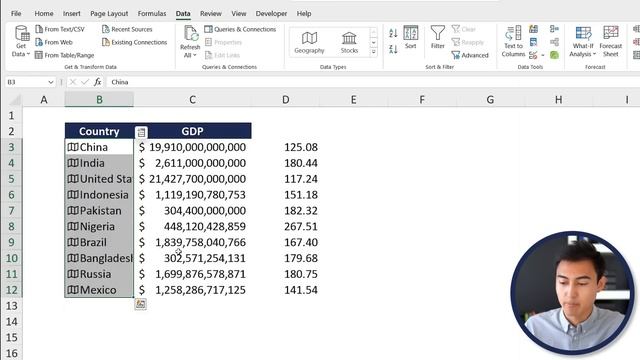Select cell with value 141.54
The image size is (640, 360).
click(286, 290)
